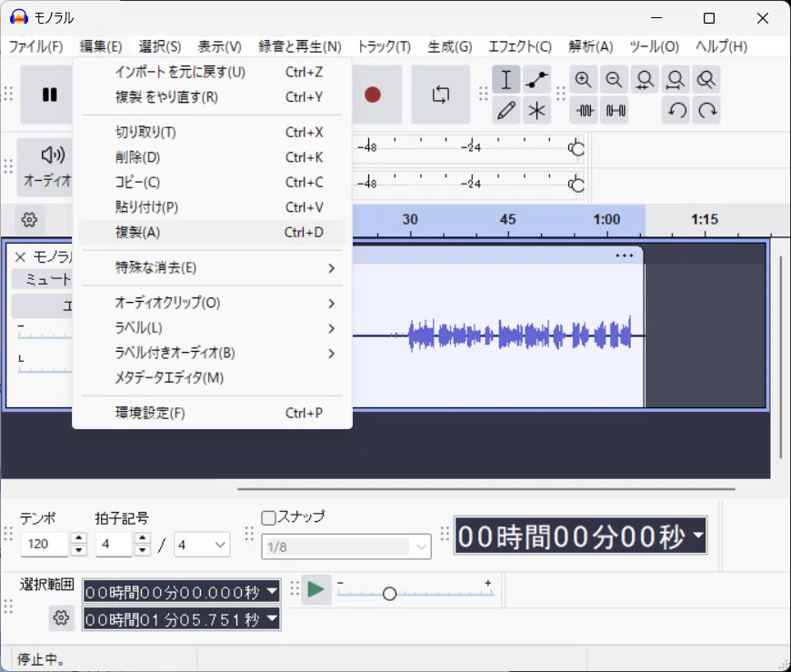Open 環境設定(F) menu item

pos(212,413)
